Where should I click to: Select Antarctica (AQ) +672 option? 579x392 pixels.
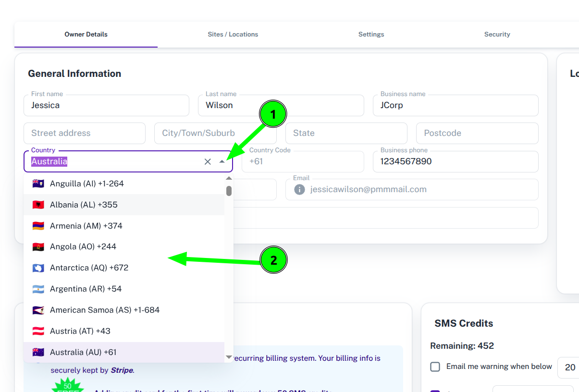pos(124,268)
